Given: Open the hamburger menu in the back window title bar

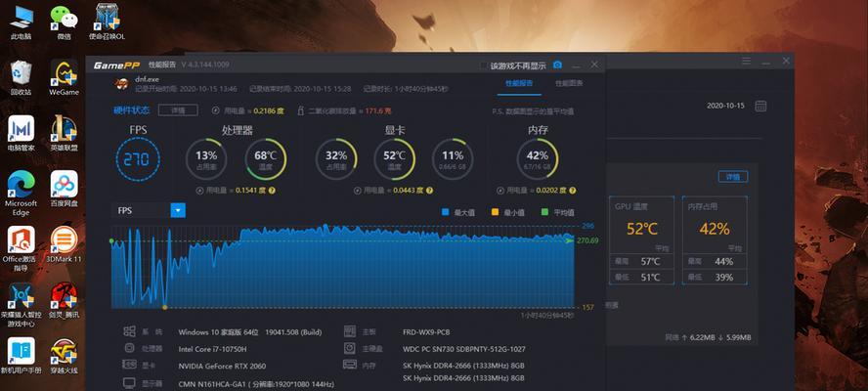Looking at the screenshot, I should [747, 61].
